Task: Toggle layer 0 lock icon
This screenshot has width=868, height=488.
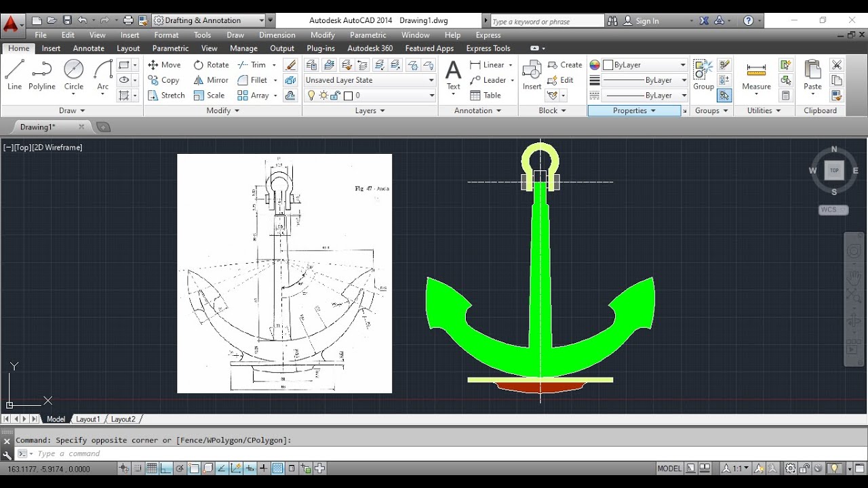Action: pos(336,96)
